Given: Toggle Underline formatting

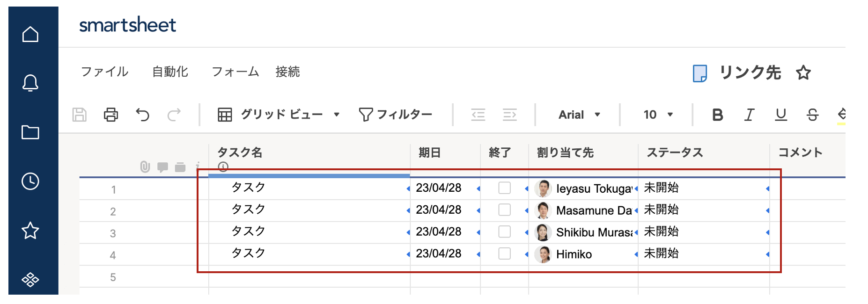Looking at the screenshot, I should tap(781, 115).
